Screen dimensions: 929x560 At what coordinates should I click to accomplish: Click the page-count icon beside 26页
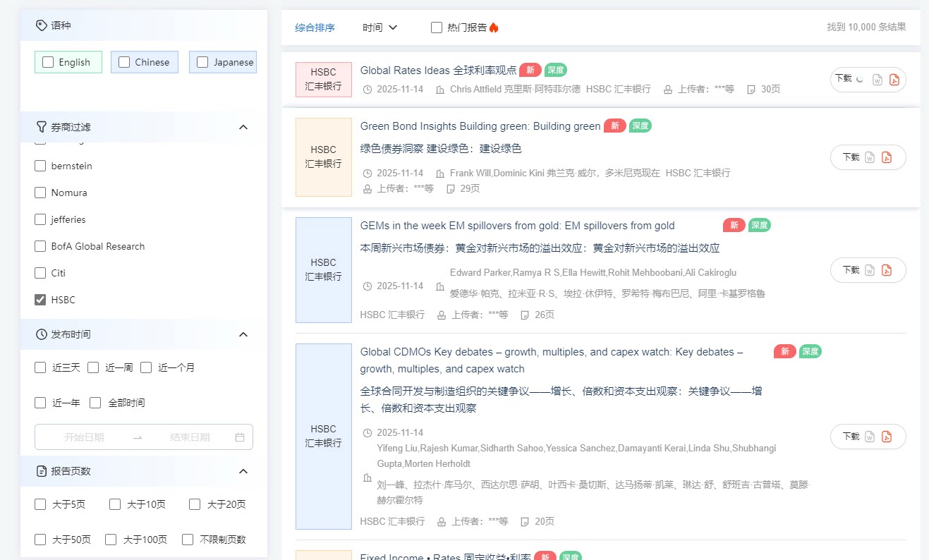(525, 315)
